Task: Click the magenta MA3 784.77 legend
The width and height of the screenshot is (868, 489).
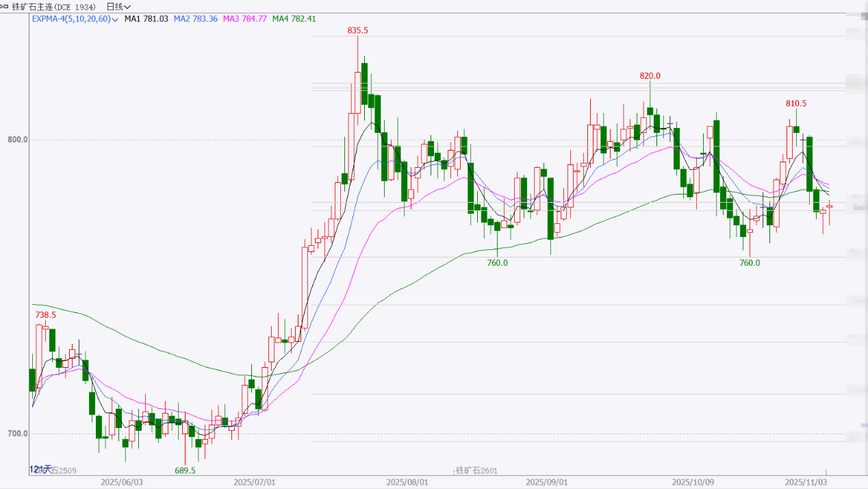Action: pos(244,18)
